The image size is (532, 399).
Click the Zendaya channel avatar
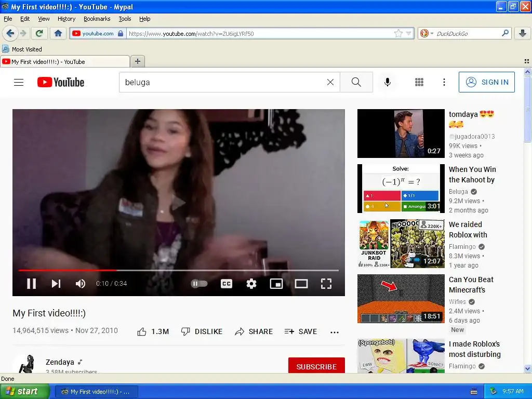point(27,364)
